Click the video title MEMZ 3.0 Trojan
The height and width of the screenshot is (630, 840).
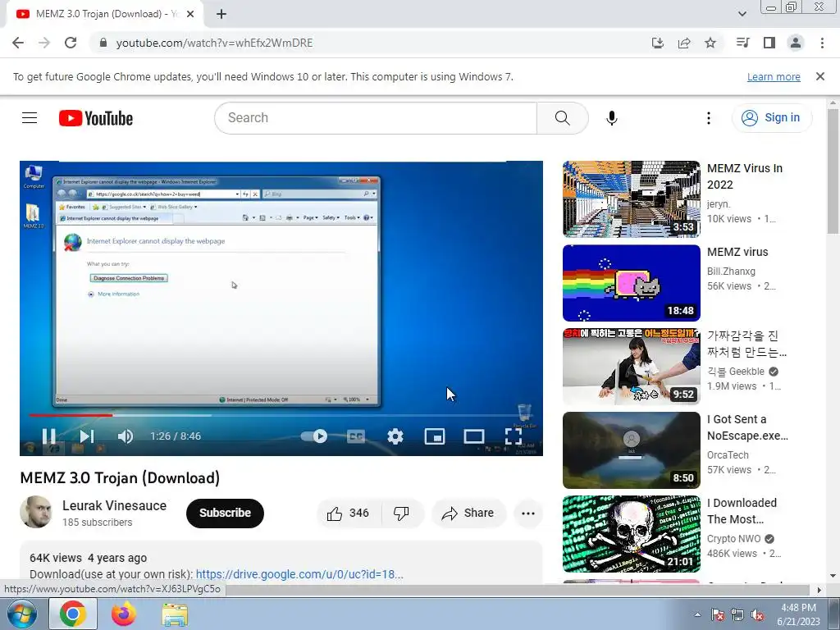coord(120,478)
